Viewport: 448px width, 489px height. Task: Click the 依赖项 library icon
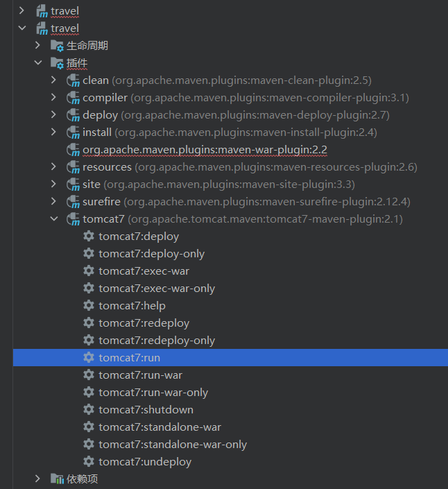click(57, 479)
